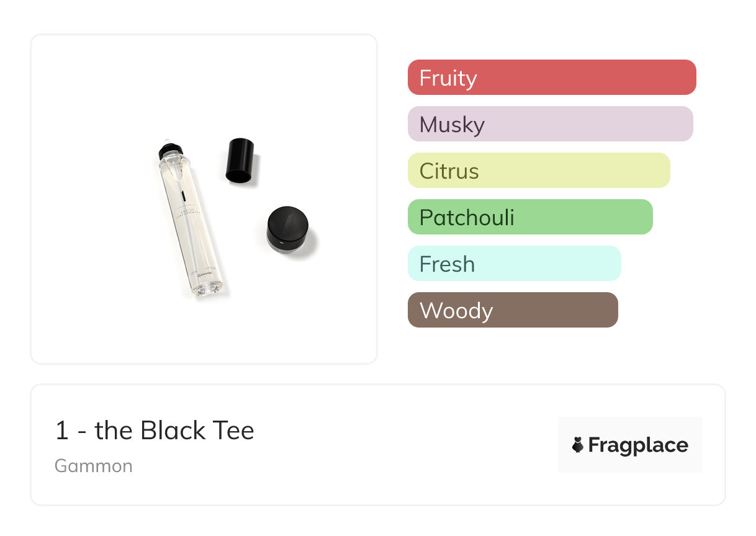The width and height of the screenshot is (756, 536).
Task: Choose the yellow Citrus accord bar
Action: pos(539,171)
